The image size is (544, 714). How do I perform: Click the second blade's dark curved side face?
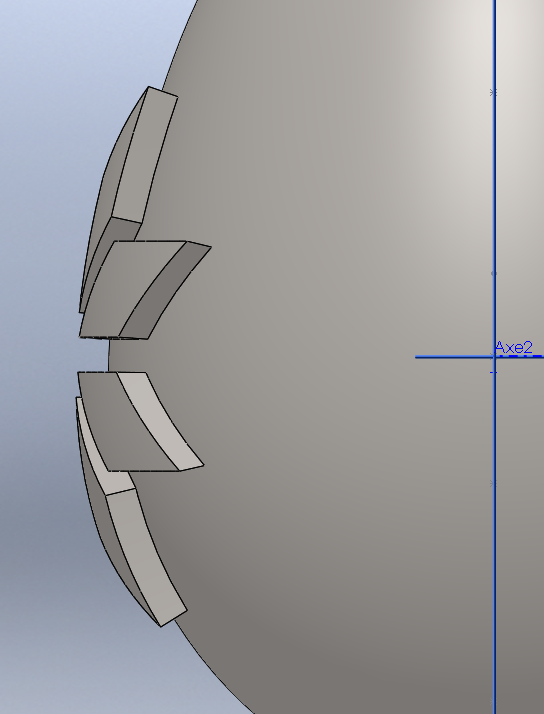click(x=166, y=289)
